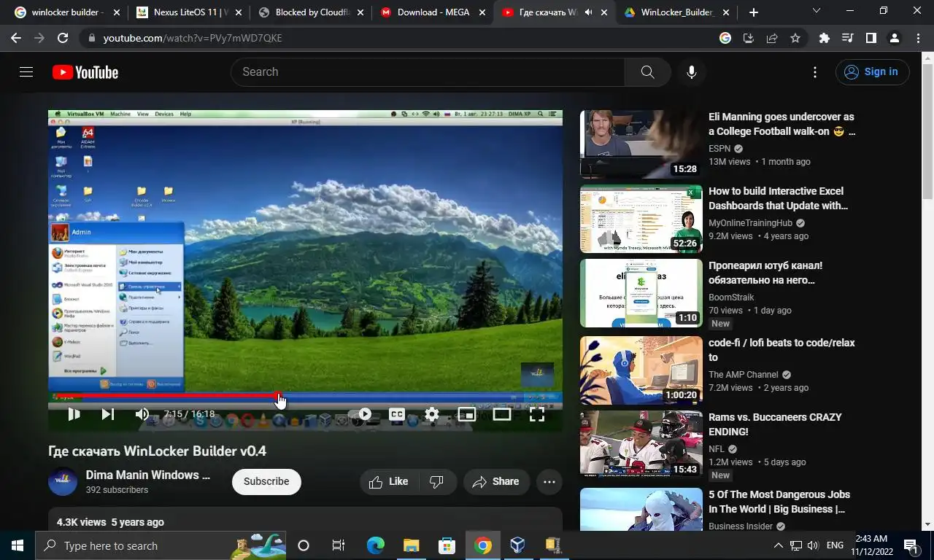The height and width of the screenshot is (560, 934).
Task: Share the WinLocker Builder video
Action: 496,481
